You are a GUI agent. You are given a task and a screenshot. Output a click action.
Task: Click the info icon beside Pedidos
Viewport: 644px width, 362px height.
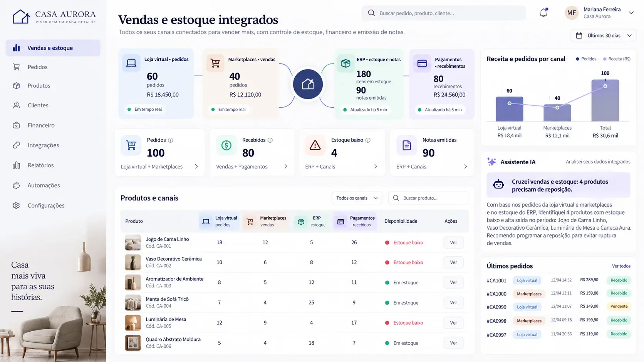pyautogui.click(x=171, y=140)
